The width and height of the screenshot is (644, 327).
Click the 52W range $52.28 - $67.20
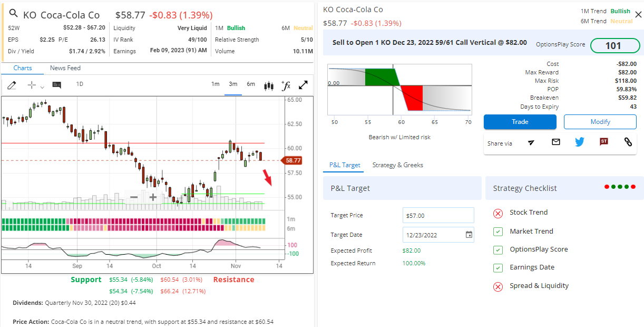[x=84, y=28]
